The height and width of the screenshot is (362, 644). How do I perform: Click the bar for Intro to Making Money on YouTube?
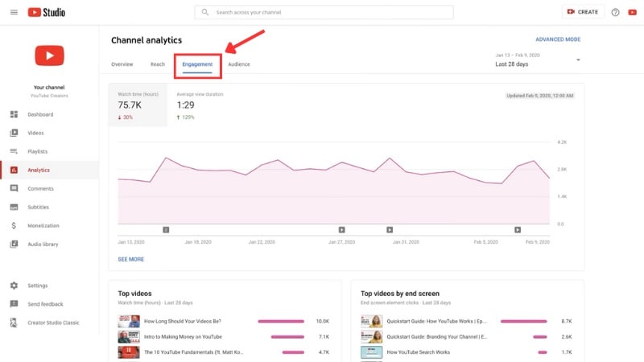pos(287,336)
